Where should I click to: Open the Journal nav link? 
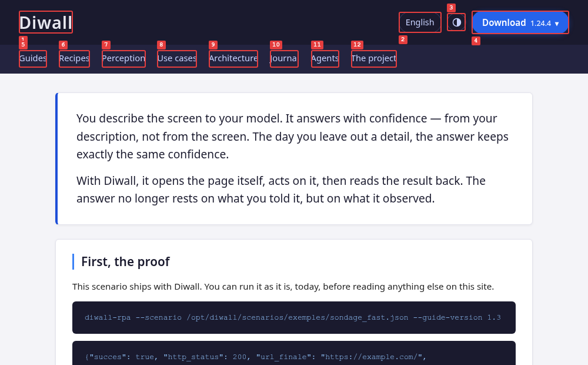(x=284, y=59)
